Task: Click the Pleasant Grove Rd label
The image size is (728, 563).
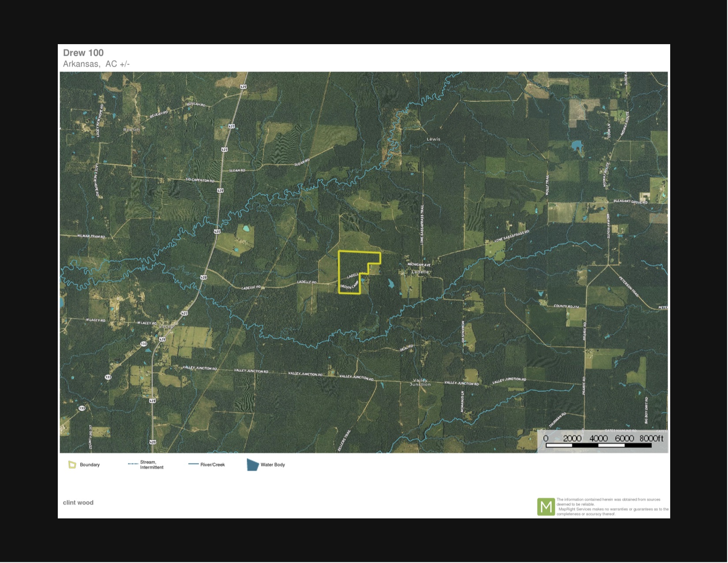Action: coord(630,202)
